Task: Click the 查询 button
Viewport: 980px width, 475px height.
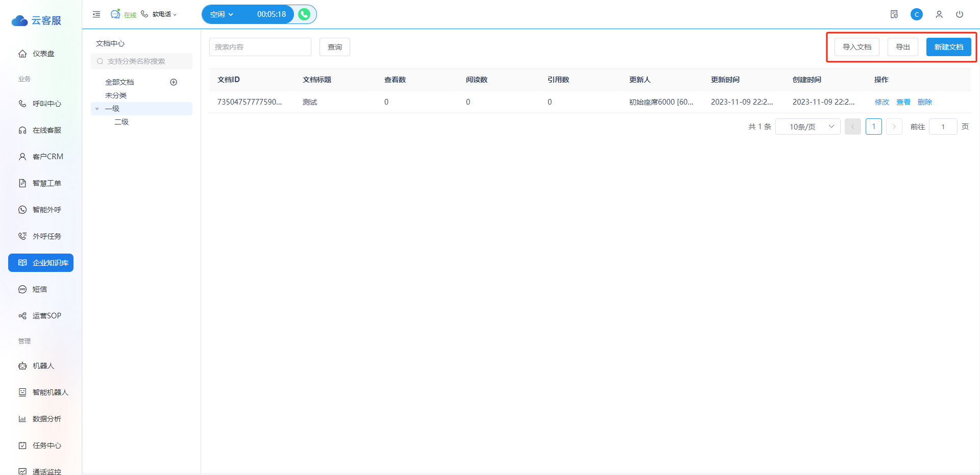Action: (x=335, y=47)
